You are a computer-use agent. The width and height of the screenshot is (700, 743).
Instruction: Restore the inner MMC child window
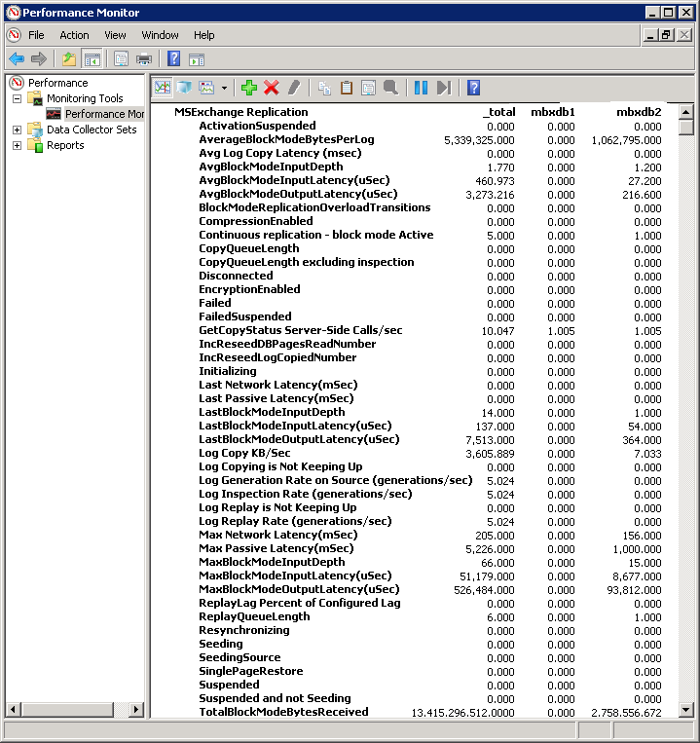click(x=667, y=35)
